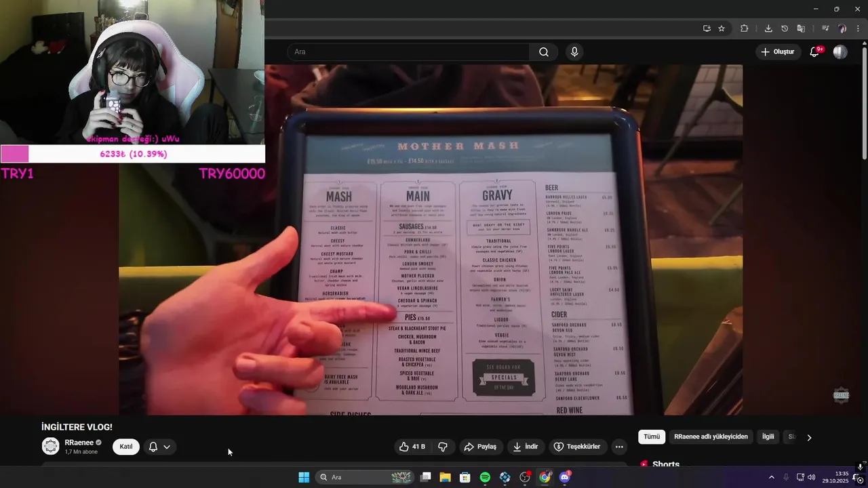Expand hidden system tray icons chevron

pyautogui.click(x=771, y=477)
